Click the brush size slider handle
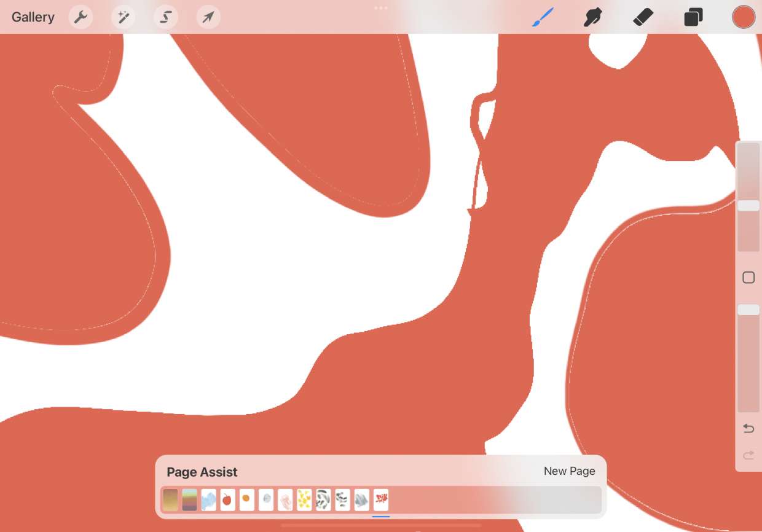The width and height of the screenshot is (762, 532). coord(748,206)
